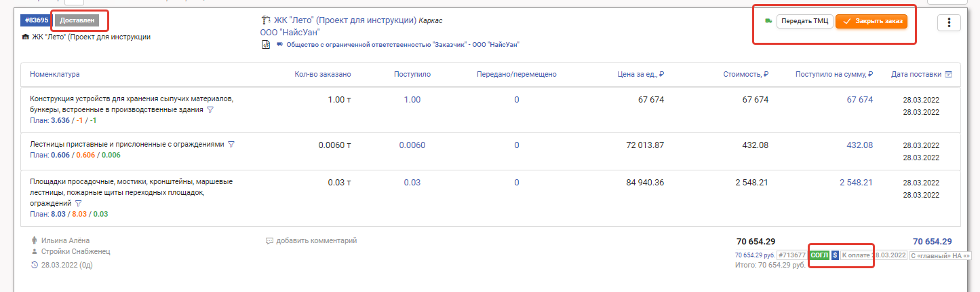The width and height of the screenshot is (980, 292).
Task: Open order number #83695 badge
Action: point(37,20)
